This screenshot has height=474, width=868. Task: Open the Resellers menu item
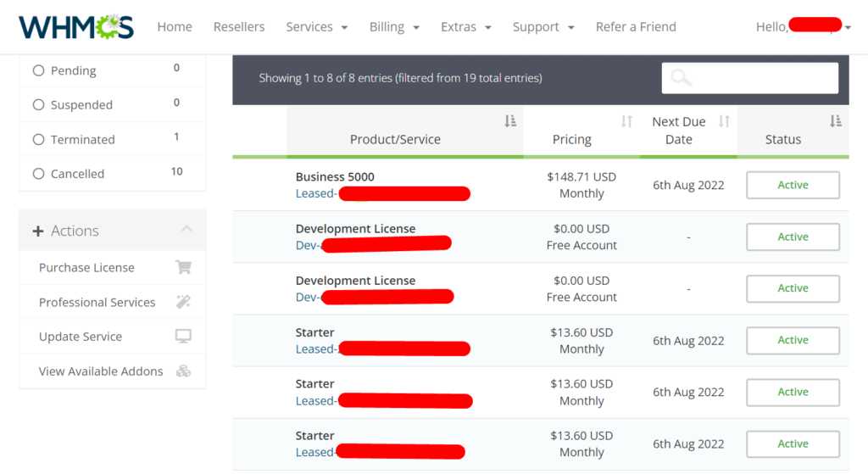(x=239, y=26)
